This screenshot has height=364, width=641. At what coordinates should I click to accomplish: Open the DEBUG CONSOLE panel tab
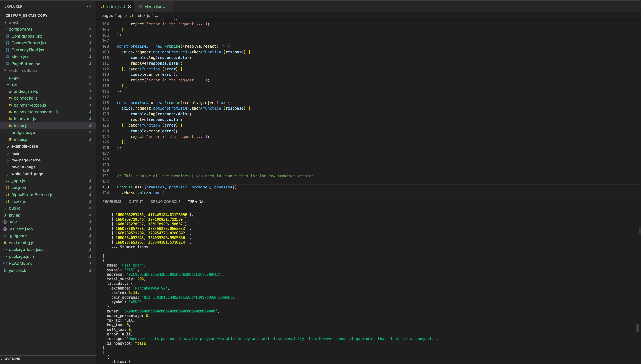coord(165,202)
